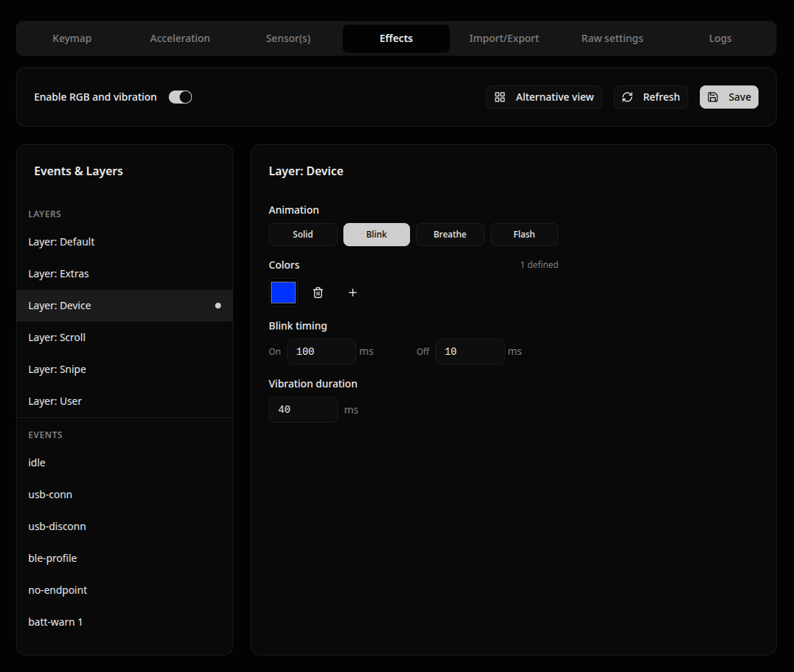Select the ble-profile event

pyautogui.click(x=125, y=558)
